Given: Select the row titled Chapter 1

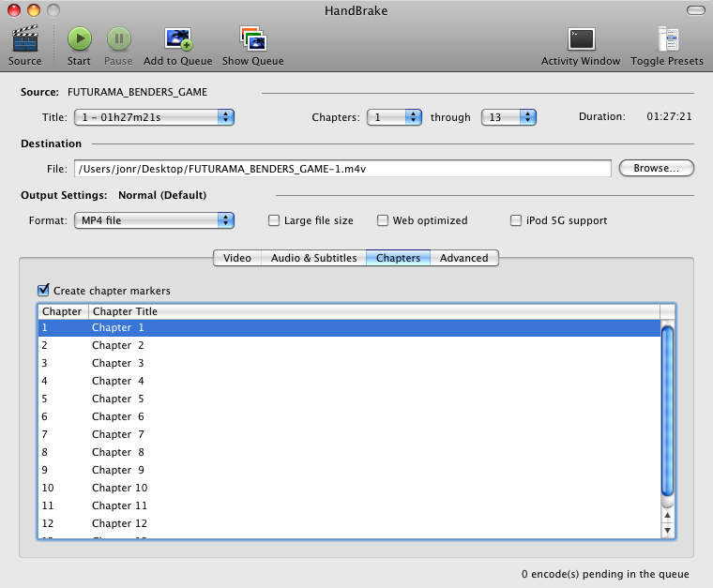Looking at the screenshot, I should 349,327.
